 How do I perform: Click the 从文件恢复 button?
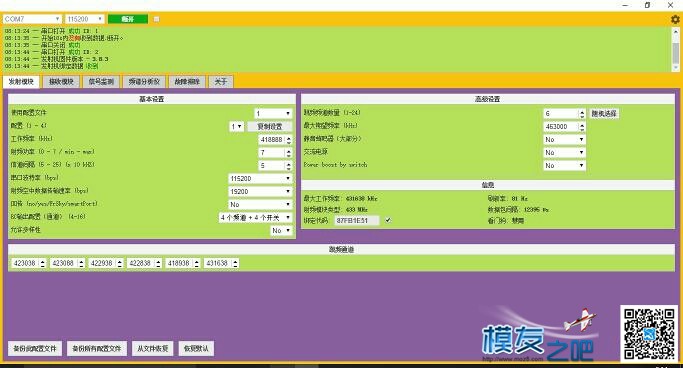tap(152, 348)
